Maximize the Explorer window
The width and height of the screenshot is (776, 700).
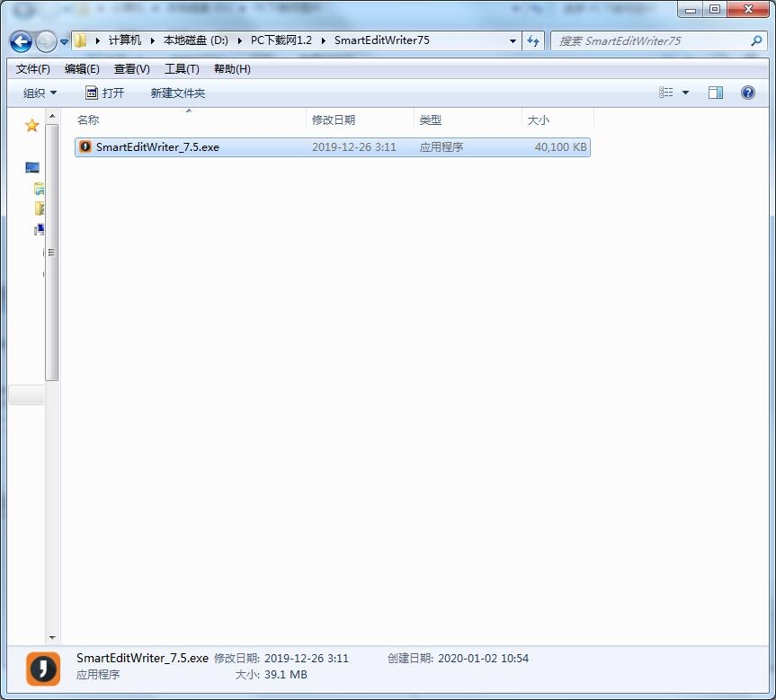click(x=715, y=9)
